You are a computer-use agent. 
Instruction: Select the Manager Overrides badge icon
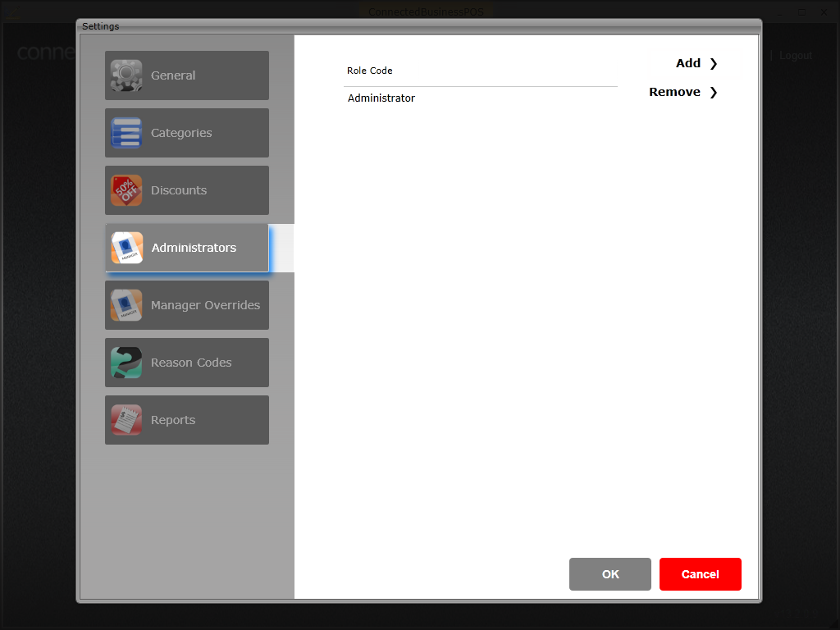(126, 305)
